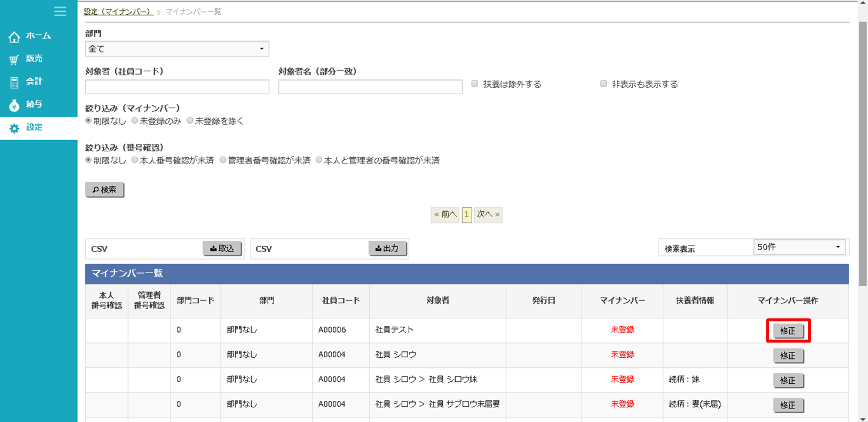Open the ホーム home icon in sidebar
The height and width of the screenshot is (422, 868).
[x=14, y=36]
